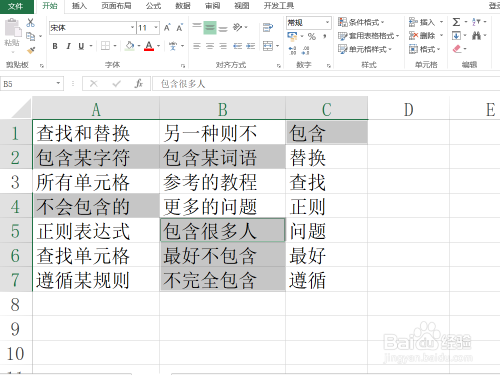Click the accounting number format icon
Viewport: 500px width, 375px height.
tap(292, 36)
